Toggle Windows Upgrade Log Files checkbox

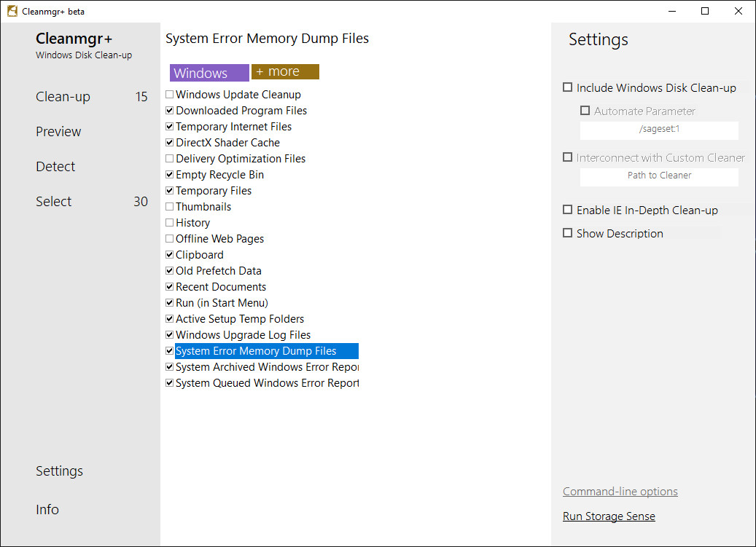[x=169, y=334]
